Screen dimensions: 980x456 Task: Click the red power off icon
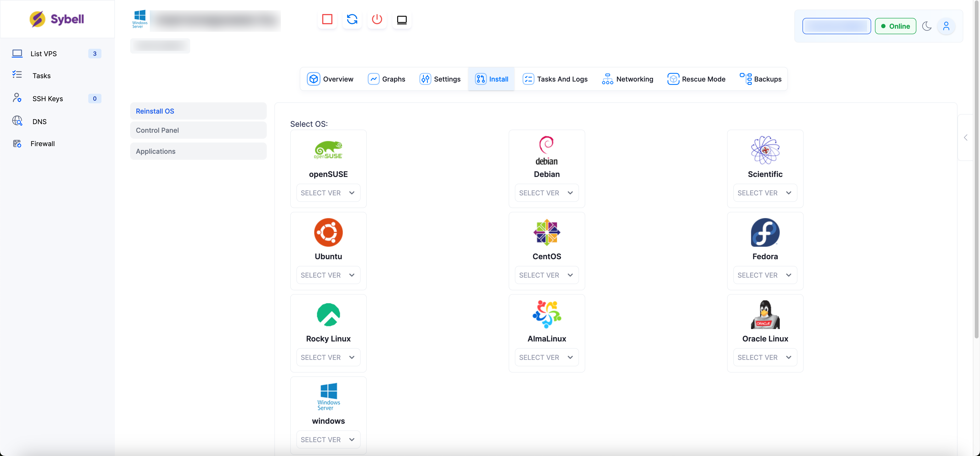tap(377, 19)
